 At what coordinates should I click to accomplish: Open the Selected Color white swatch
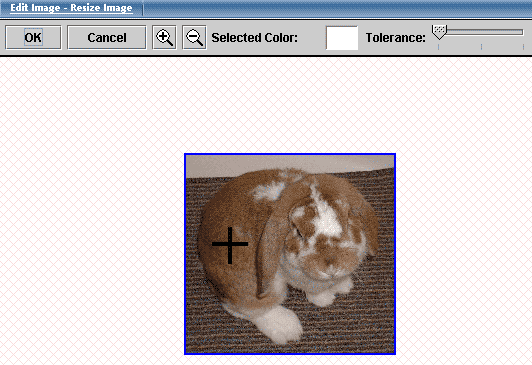tap(342, 38)
